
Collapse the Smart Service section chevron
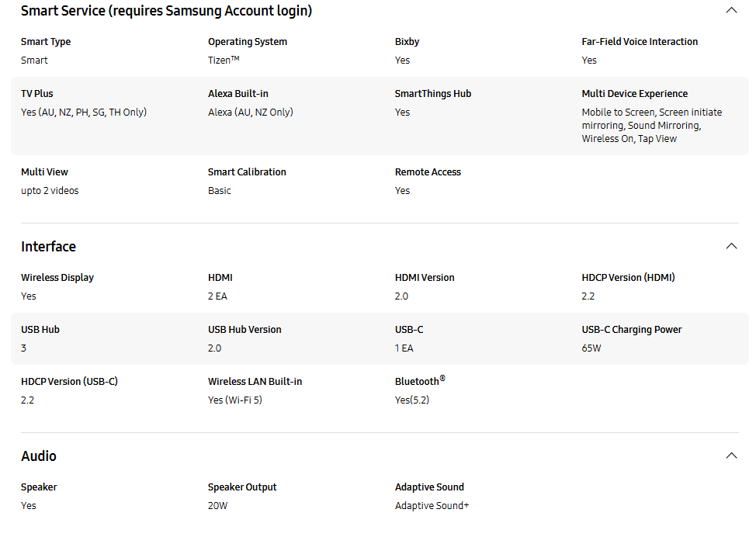click(x=731, y=10)
